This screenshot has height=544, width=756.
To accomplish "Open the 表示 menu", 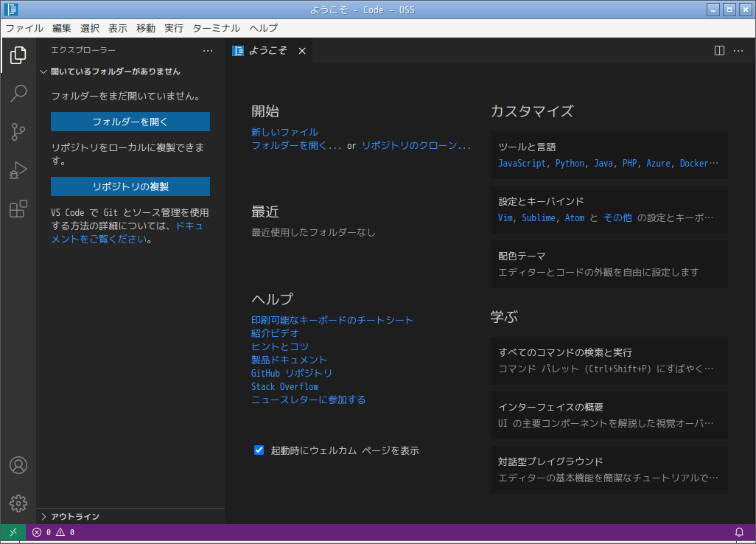I will 118,28.
